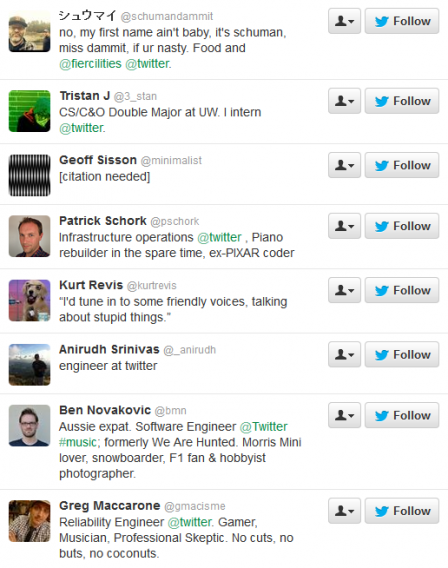This screenshot has width=448, height=568.
Task: Follow Geoff Sisson @minimalist
Action: 402,166
